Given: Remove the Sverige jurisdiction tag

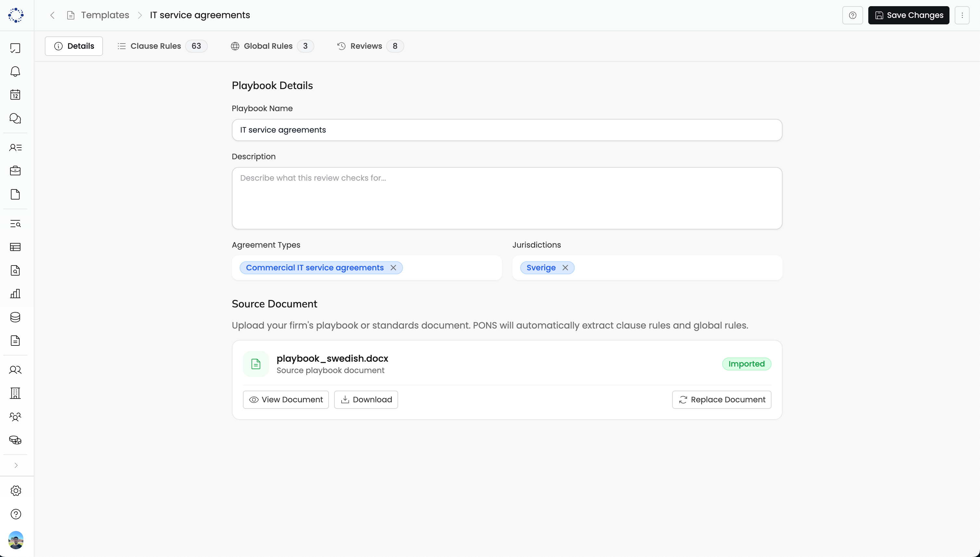Looking at the screenshot, I should click(565, 267).
